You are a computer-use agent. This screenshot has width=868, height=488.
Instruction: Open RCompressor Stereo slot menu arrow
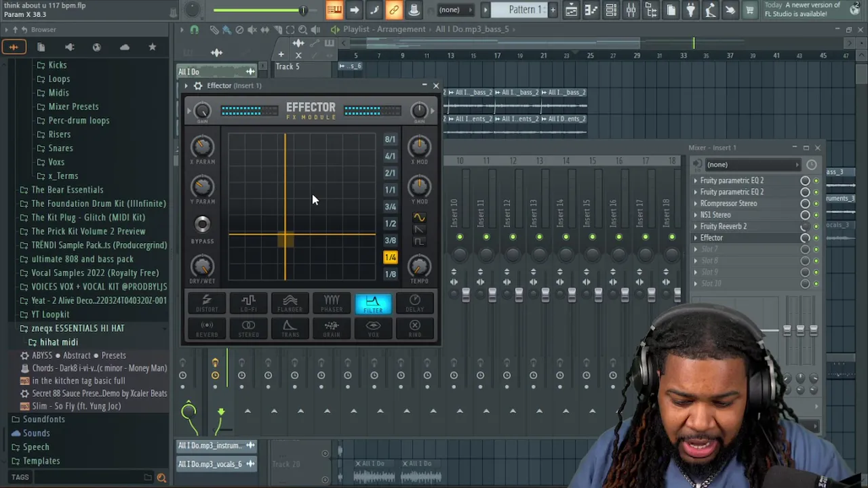tap(695, 203)
